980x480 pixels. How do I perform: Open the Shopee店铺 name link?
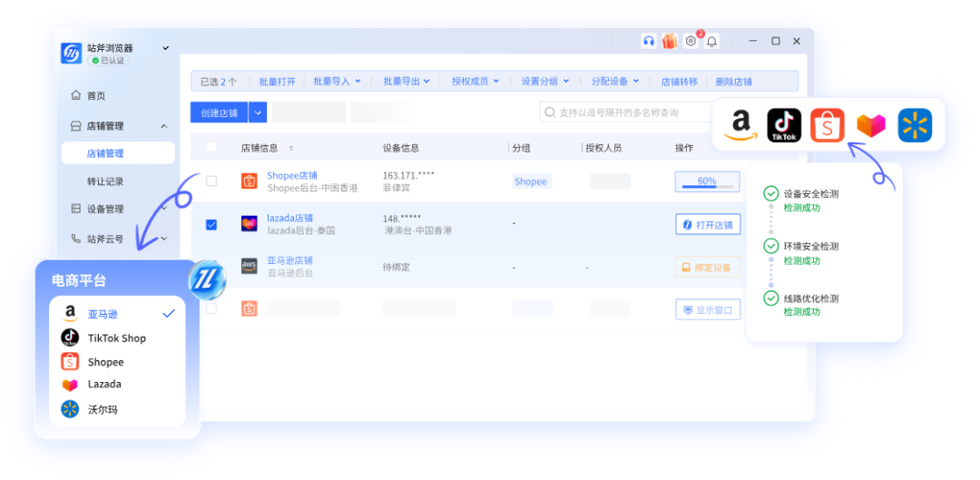[x=290, y=176]
